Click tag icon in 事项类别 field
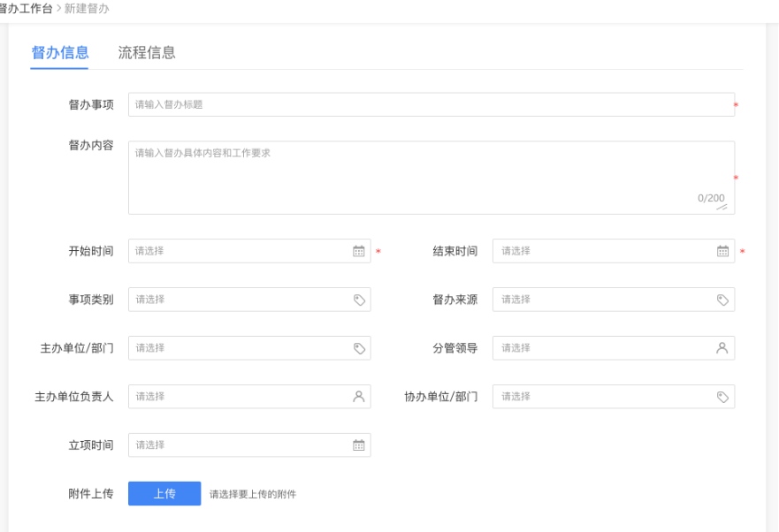Viewport: 779px width, 532px height. pyautogui.click(x=359, y=300)
